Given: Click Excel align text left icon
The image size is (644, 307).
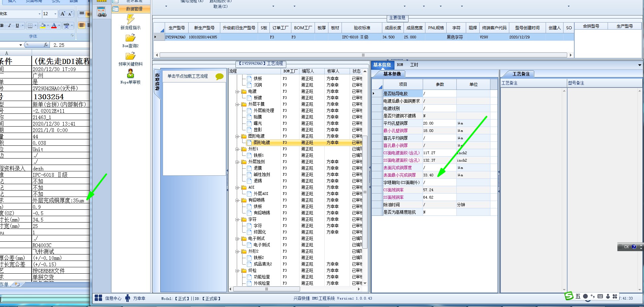Looking at the screenshot, I should click(82, 26).
